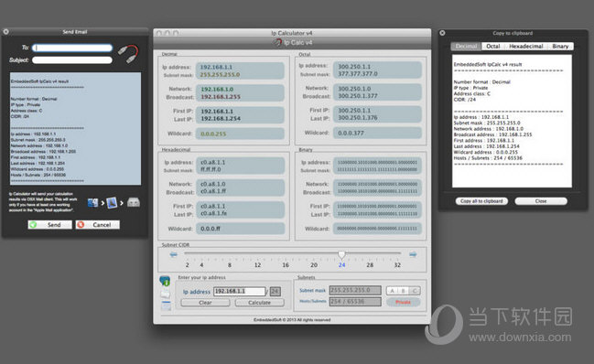Viewport: 594px width, 364px height.
Task: Decrease CIDR with the left arrow icon
Action: tap(174, 254)
